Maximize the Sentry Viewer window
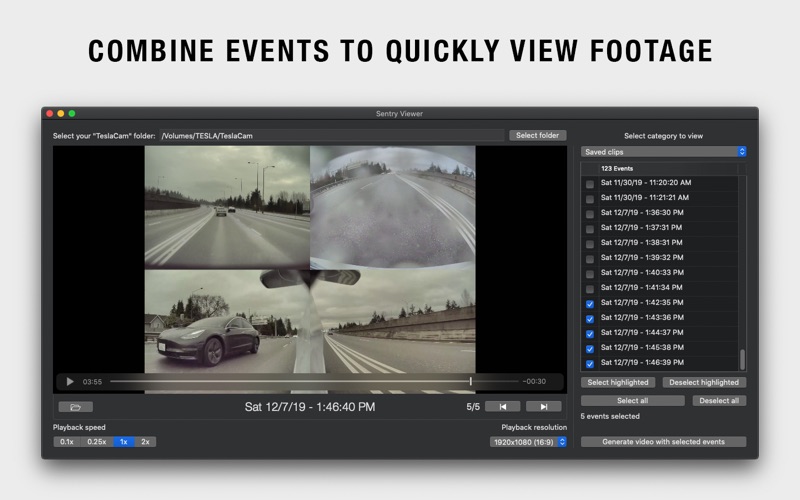 coord(72,113)
